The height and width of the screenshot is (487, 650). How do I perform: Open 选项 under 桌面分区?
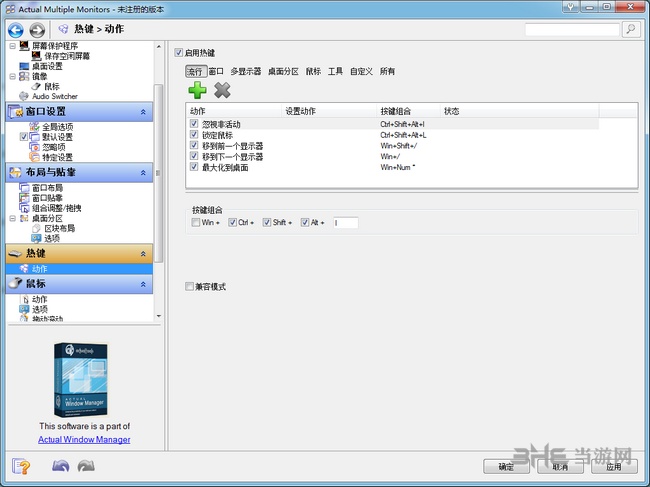[52, 238]
